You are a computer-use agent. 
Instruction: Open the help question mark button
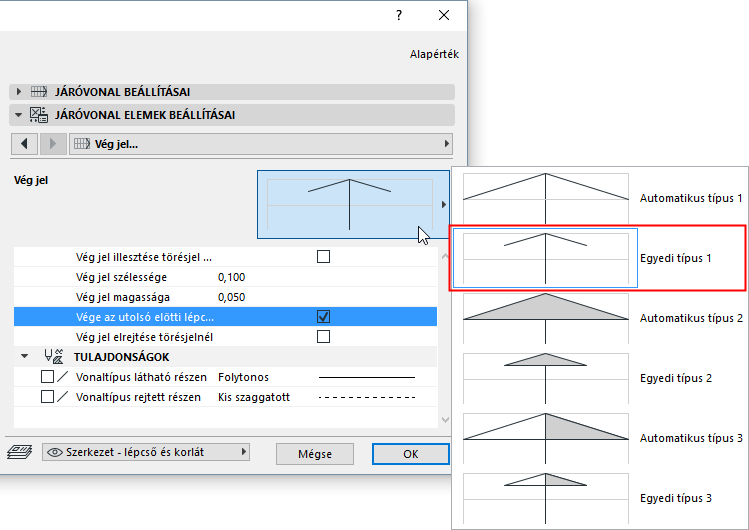click(399, 15)
